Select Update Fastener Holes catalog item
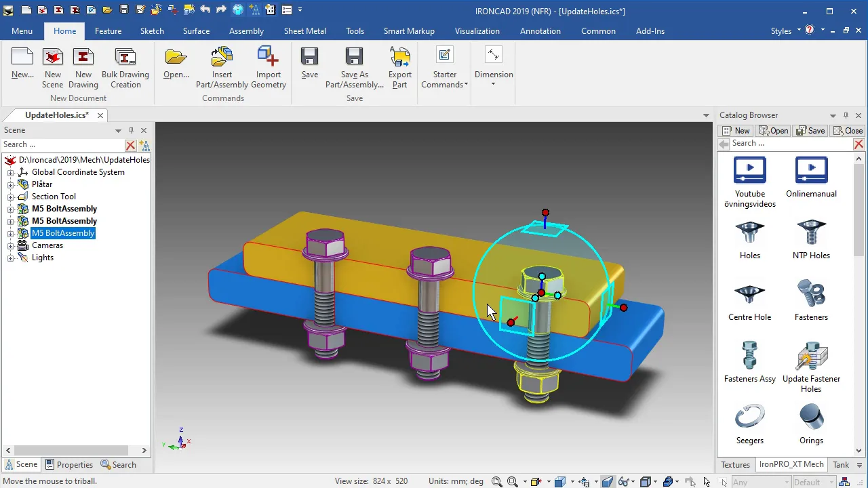 (x=811, y=368)
